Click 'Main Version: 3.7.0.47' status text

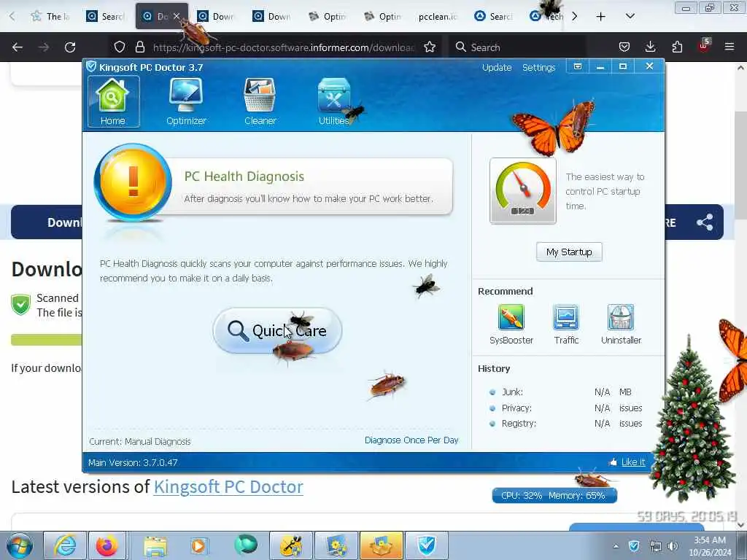(x=133, y=462)
